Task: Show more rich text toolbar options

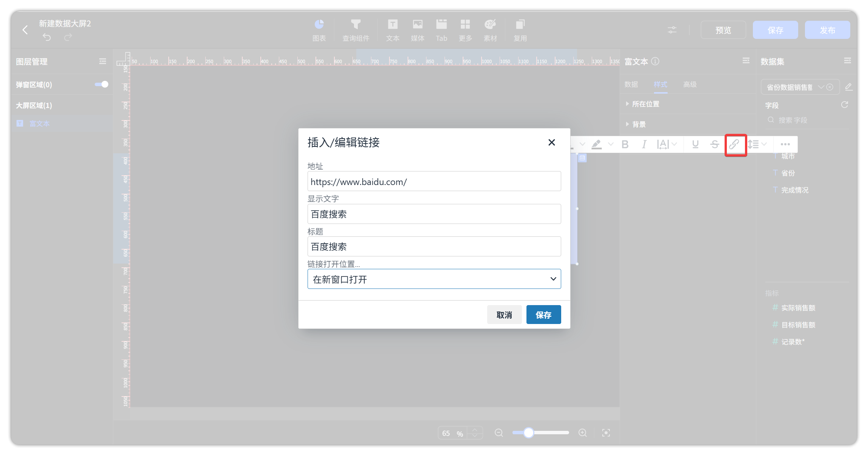Action: point(785,144)
